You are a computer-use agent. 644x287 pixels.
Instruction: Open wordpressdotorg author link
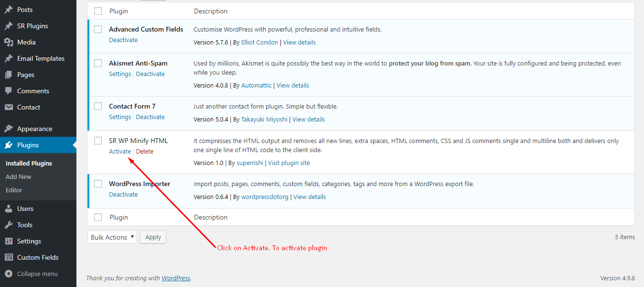click(x=265, y=197)
